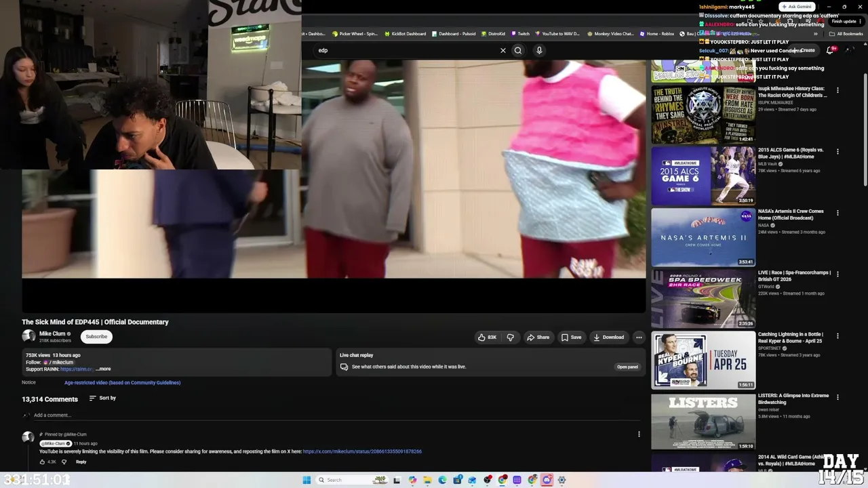Open Milwaukee History Class video thumbnail

tap(703, 115)
